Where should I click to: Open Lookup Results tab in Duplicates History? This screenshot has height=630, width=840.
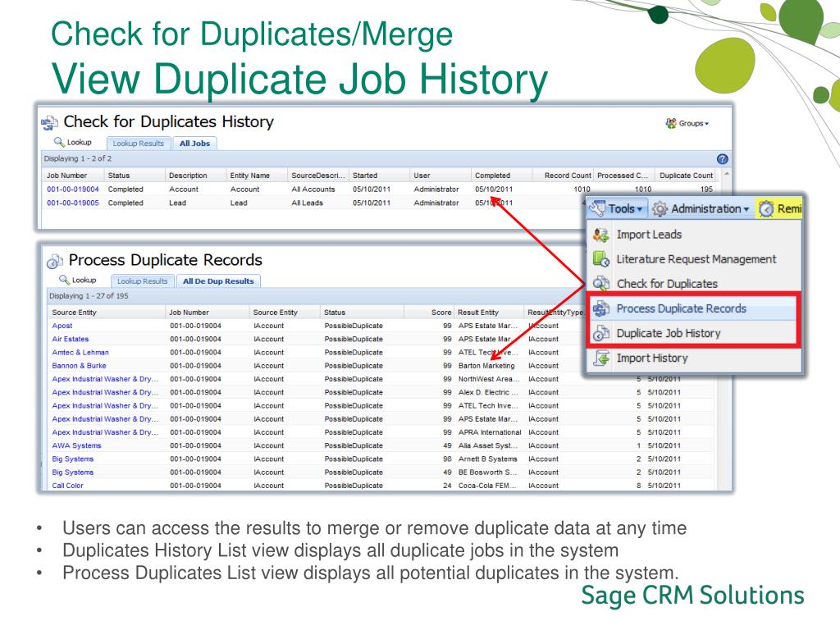pos(138,144)
